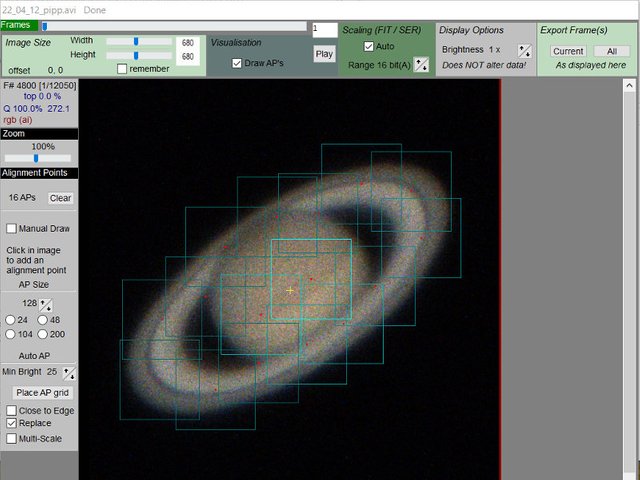Image resolution: width=640 pixels, height=480 pixels.
Task: Click the scrollbar up arrow
Action: [x=629, y=85]
